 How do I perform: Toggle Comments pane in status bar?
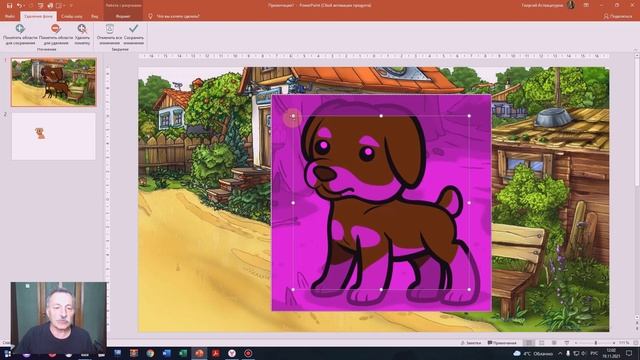(x=502, y=343)
